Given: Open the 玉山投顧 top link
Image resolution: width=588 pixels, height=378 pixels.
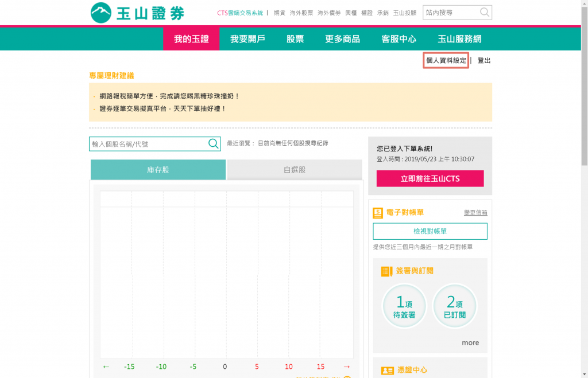Looking at the screenshot, I should coord(405,13).
